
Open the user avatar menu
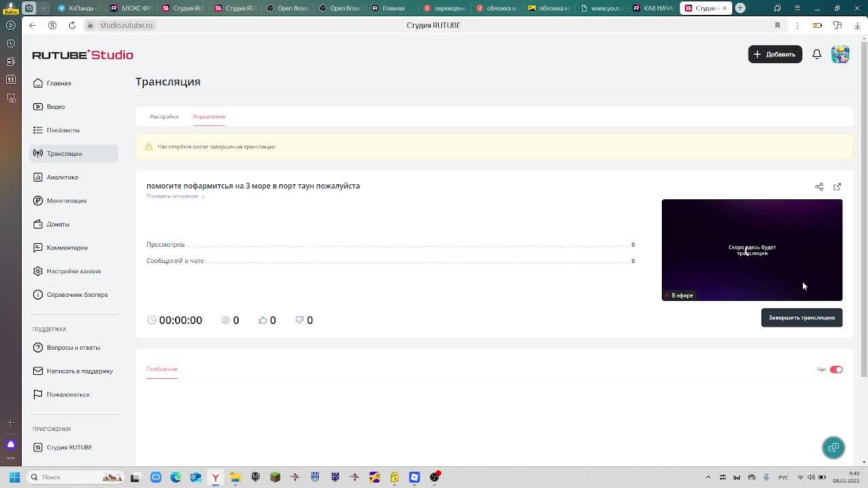(x=840, y=54)
